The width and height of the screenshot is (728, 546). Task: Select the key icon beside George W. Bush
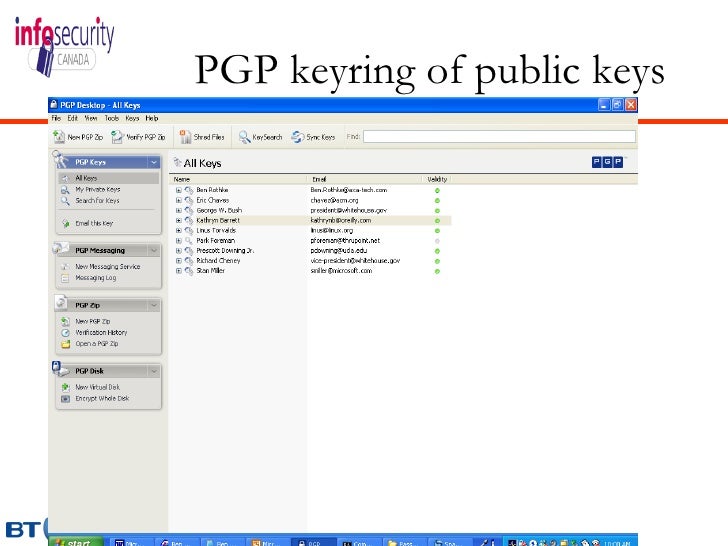[x=188, y=210]
